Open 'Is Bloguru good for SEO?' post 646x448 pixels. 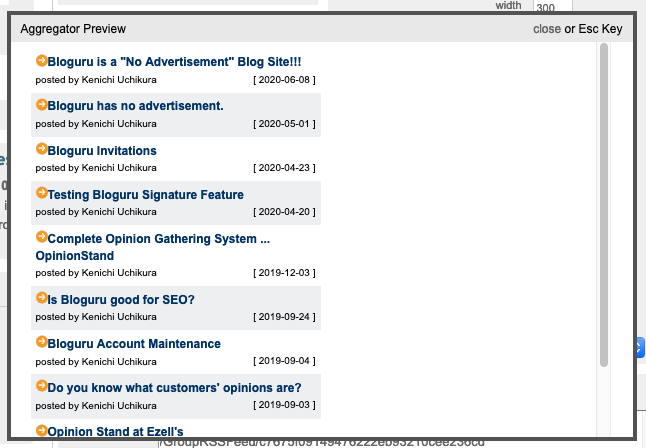121,300
